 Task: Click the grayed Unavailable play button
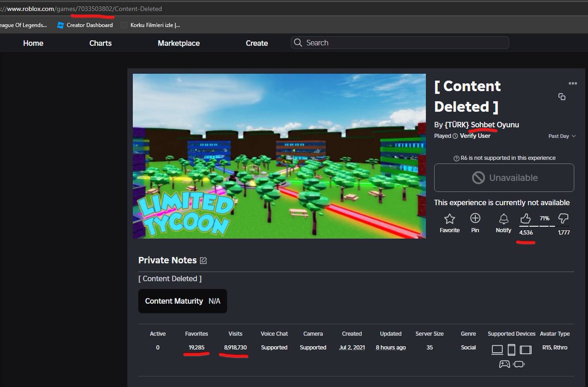click(504, 177)
